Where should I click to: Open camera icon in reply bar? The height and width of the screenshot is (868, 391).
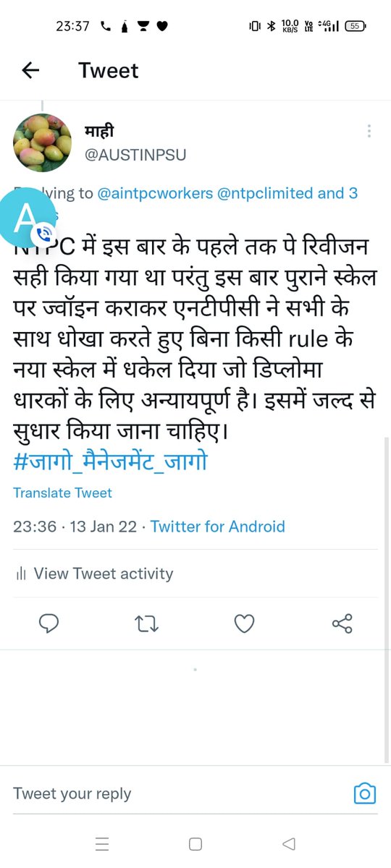(x=364, y=793)
